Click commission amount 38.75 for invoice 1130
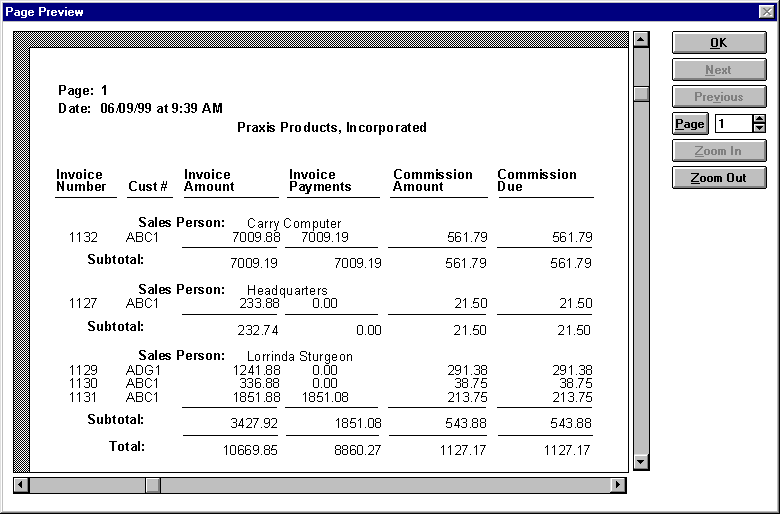The image size is (780, 514). [x=471, y=384]
